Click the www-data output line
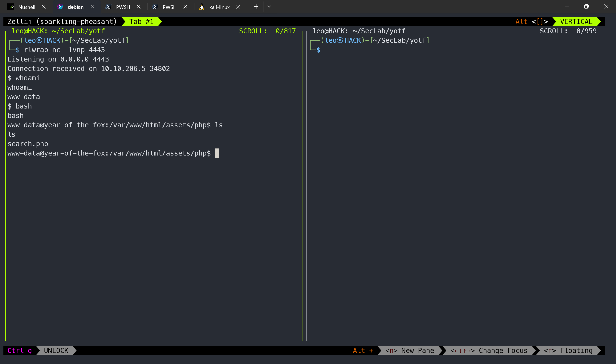The height and width of the screenshot is (364, 616). click(24, 97)
